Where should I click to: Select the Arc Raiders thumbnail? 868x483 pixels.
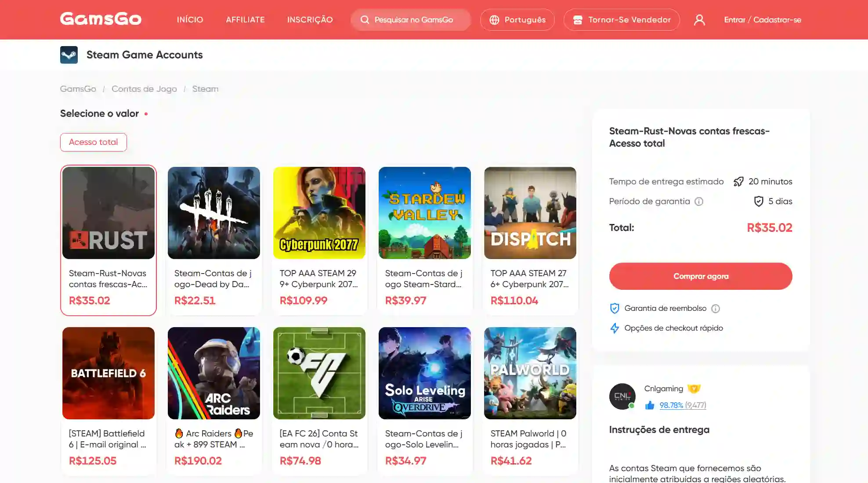tap(214, 373)
